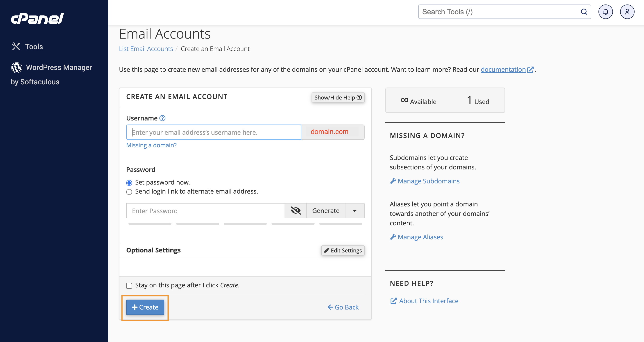Open List Email Accounts breadcrumb
The width and height of the screenshot is (644, 342).
point(146,49)
